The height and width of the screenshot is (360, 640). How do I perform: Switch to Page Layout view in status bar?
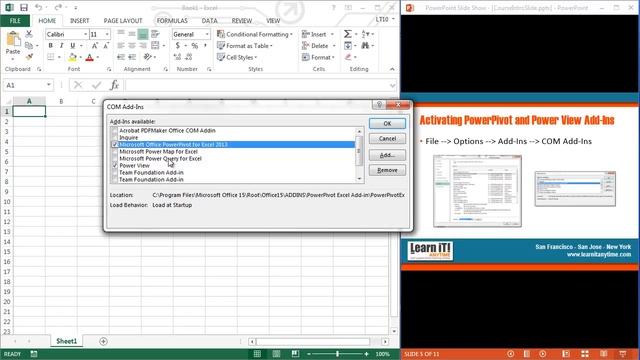coord(276,354)
